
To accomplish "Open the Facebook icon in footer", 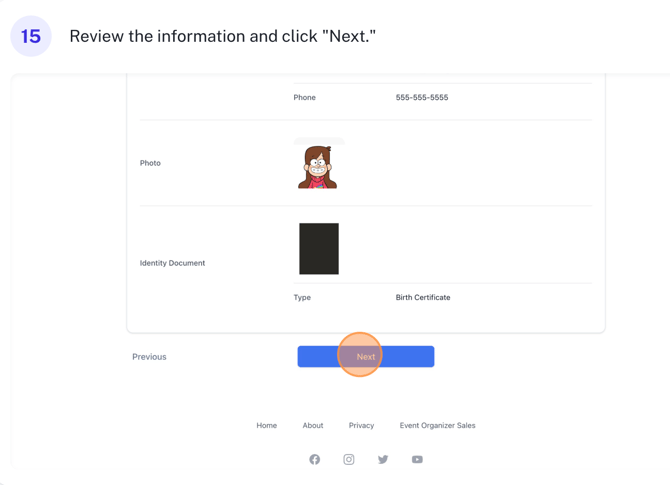I will 314,459.
